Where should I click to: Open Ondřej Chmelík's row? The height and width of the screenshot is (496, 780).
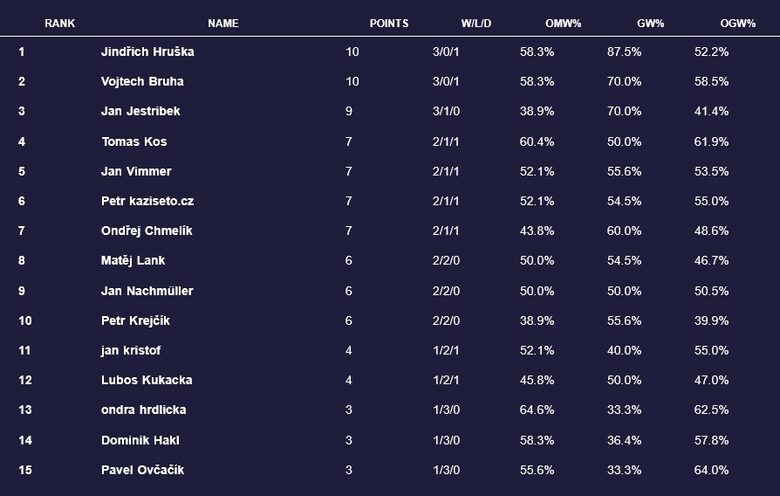tap(147, 231)
